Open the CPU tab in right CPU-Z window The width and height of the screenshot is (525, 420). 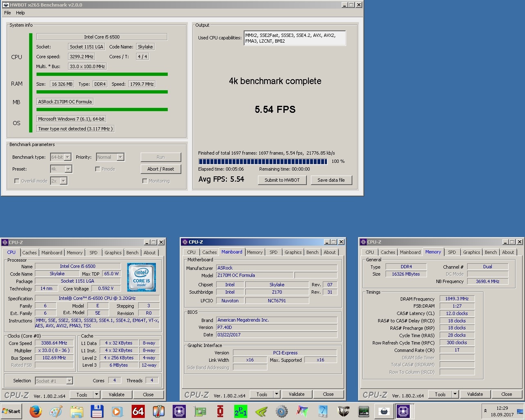pyautogui.click(x=370, y=252)
